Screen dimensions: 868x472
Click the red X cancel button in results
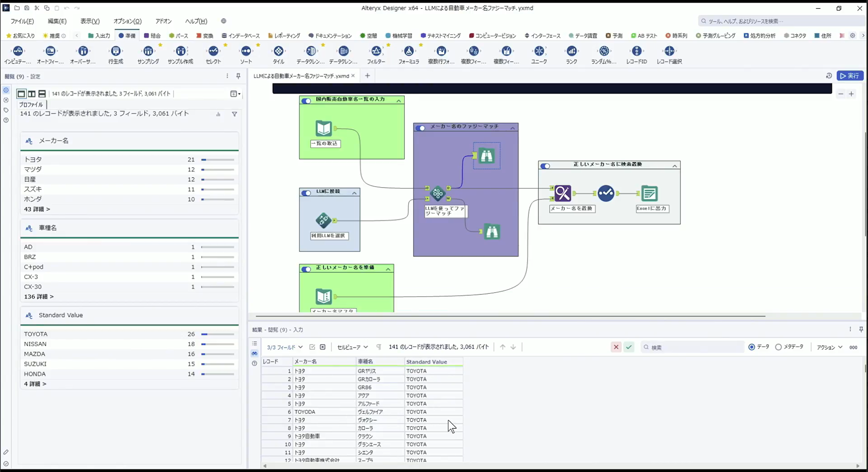pos(616,347)
